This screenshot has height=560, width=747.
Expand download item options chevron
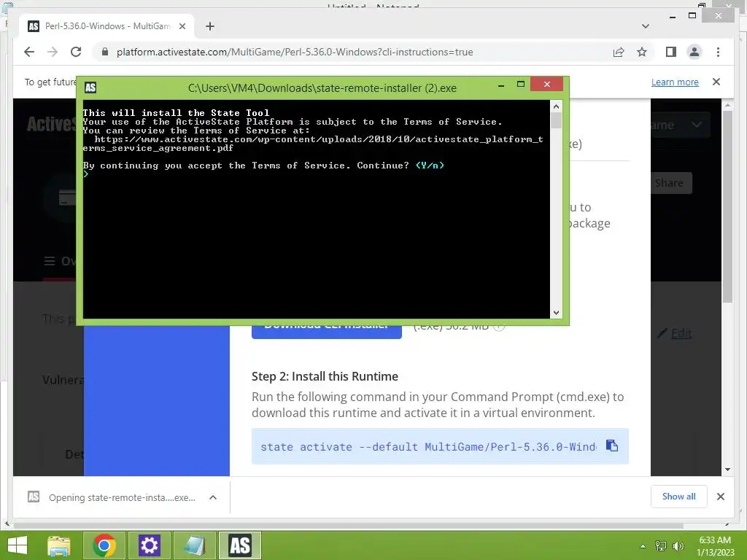click(213, 497)
